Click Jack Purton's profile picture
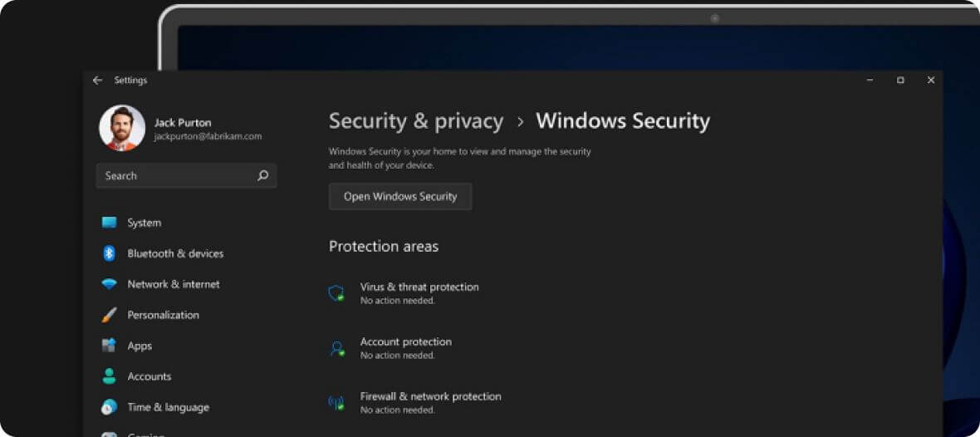The width and height of the screenshot is (980, 437). (122, 128)
